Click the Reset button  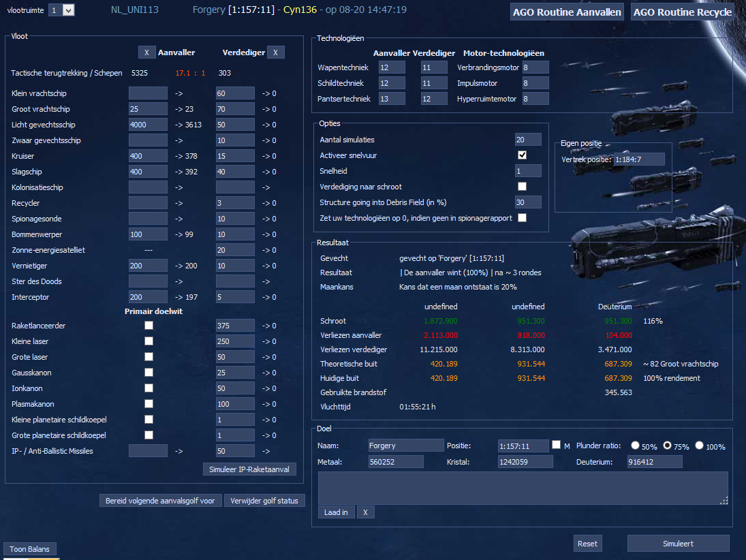point(587,544)
